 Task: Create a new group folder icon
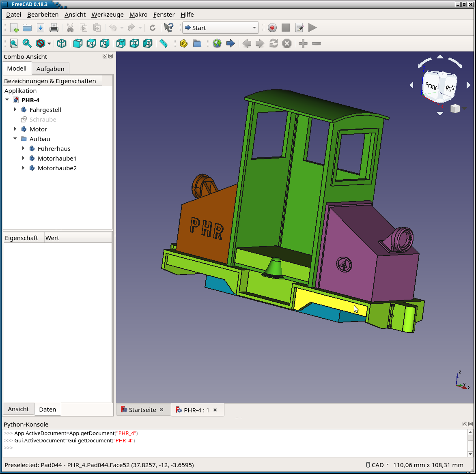coord(197,43)
